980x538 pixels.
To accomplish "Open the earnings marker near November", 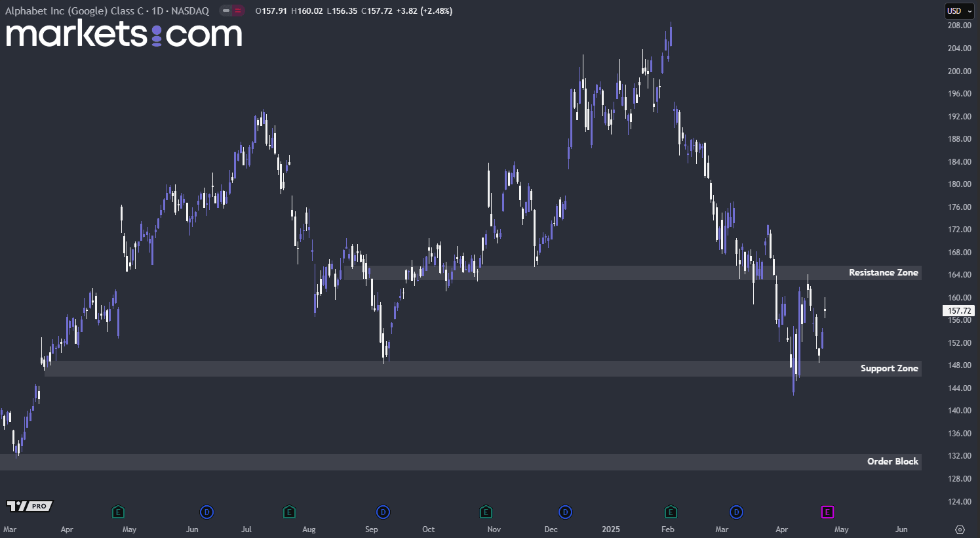I will 486,512.
